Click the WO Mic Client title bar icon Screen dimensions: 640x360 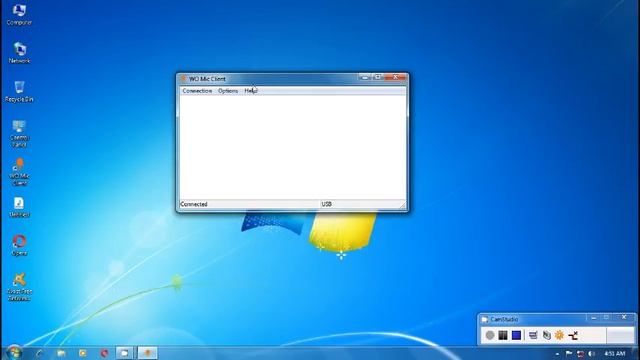183,78
